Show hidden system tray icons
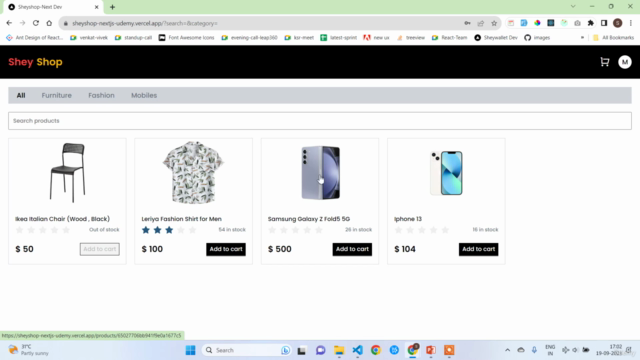This screenshot has height=360, width=640. [x=507, y=350]
